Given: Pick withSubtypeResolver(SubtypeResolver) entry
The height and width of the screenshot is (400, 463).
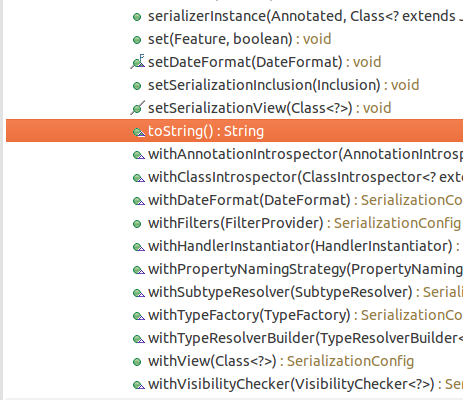Looking at the screenshot, I should click(305, 292).
